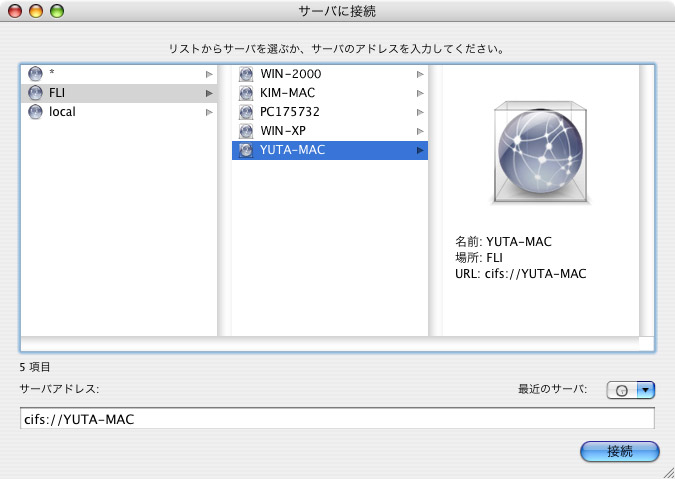Open the 最近のサーバ recent servers dropdown
Viewport: 675px width, 479px height.
(631, 390)
